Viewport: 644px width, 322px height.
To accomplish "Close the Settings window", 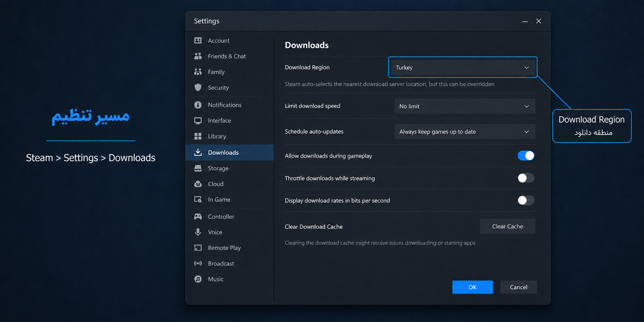I will 538,21.
